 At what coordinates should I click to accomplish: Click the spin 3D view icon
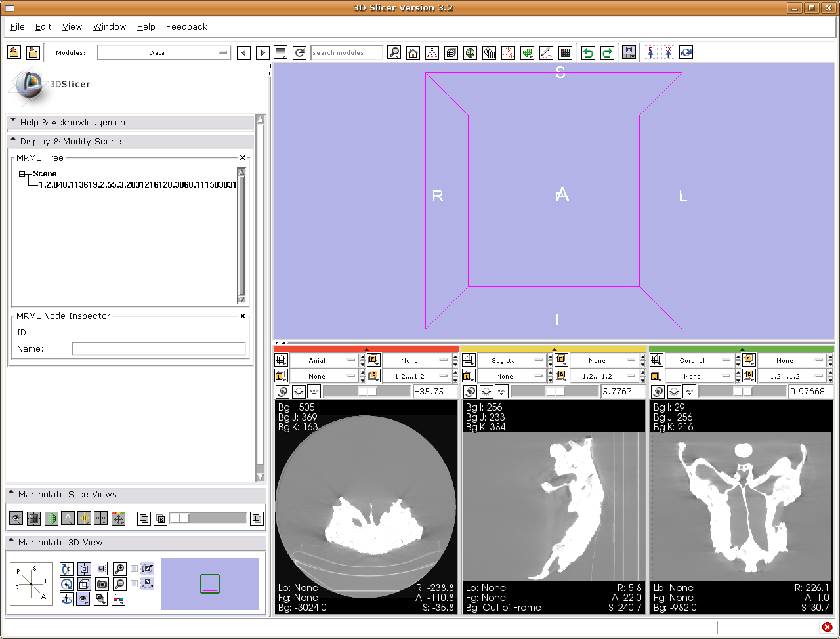click(x=66, y=584)
